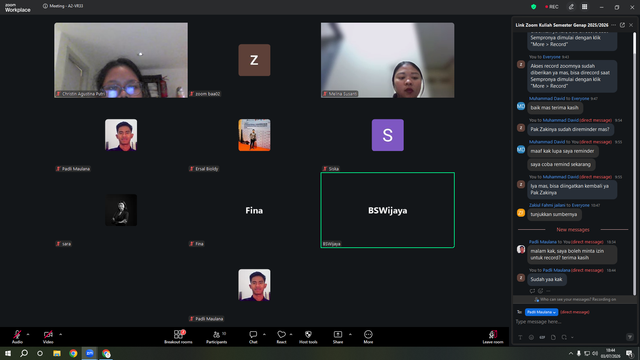Click the Type message here field
The image size is (640, 360).
click(571, 322)
